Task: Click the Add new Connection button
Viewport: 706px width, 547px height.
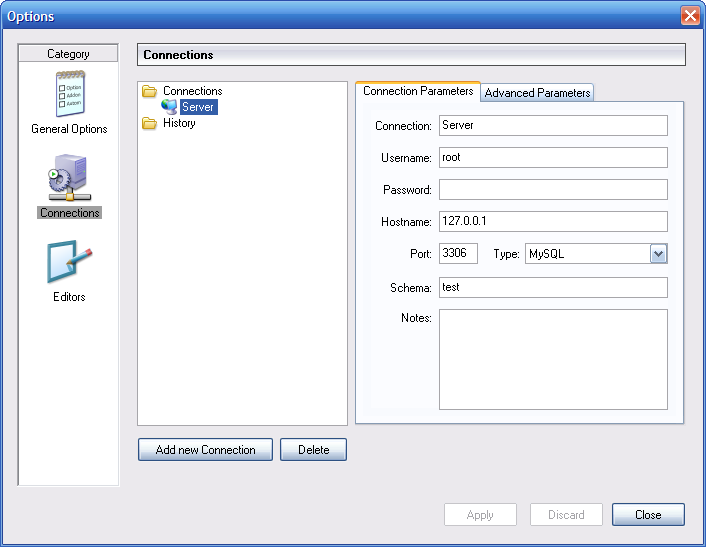Action: tap(205, 450)
